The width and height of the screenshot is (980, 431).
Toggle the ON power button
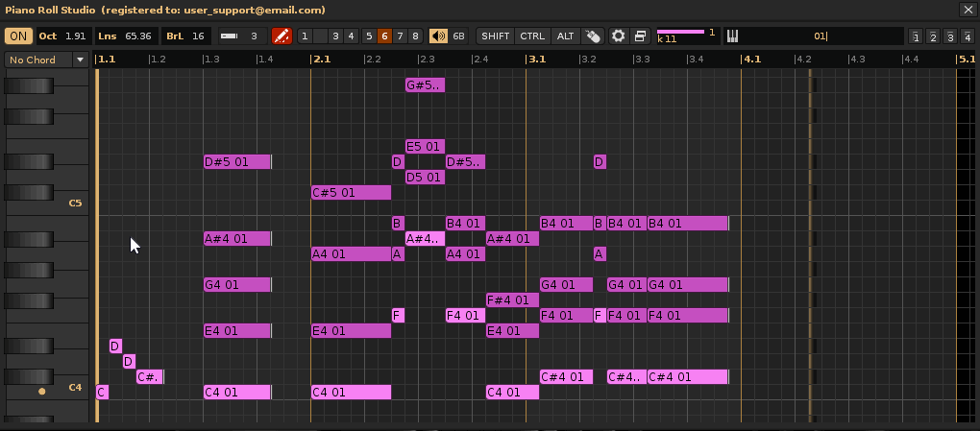pos(18,36)
